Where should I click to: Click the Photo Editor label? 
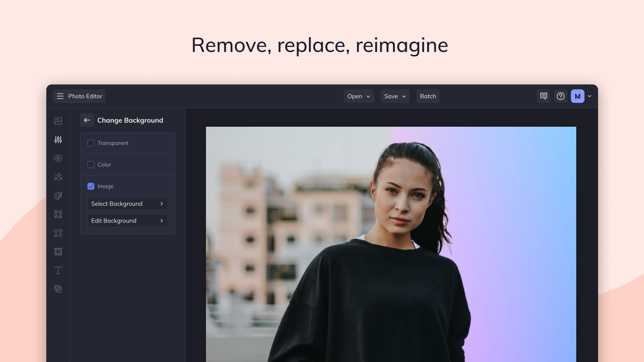click(x=85, y=96)
